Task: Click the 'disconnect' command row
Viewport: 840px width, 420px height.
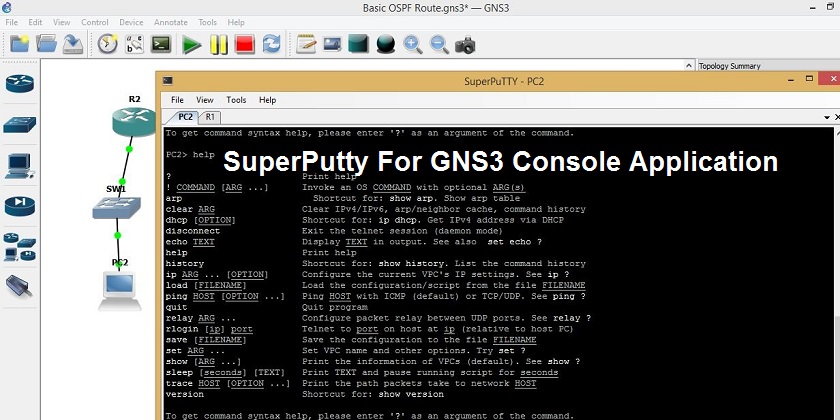Action: tap(334, 231)
